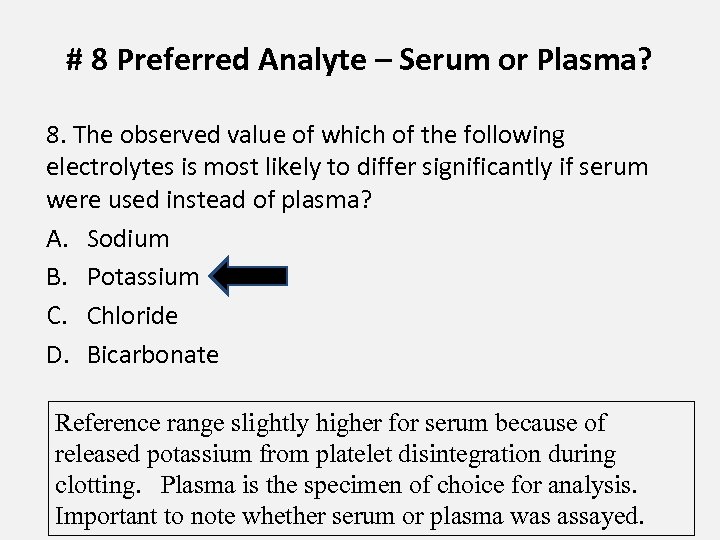This screenshot has width=720, height=540.
Task: Choose answer option Sodium
Action: 128,238
